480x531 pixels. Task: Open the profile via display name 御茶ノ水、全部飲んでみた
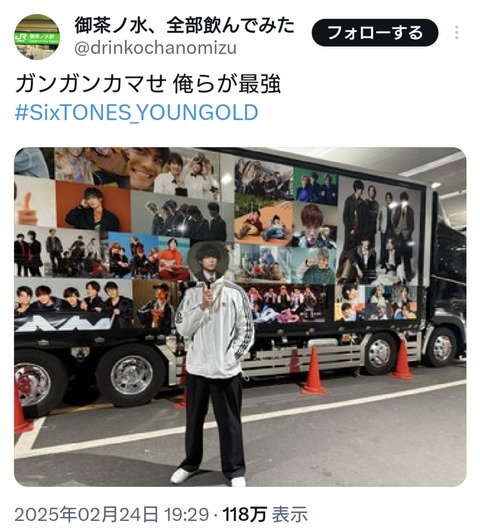click(x=185, y=25)
